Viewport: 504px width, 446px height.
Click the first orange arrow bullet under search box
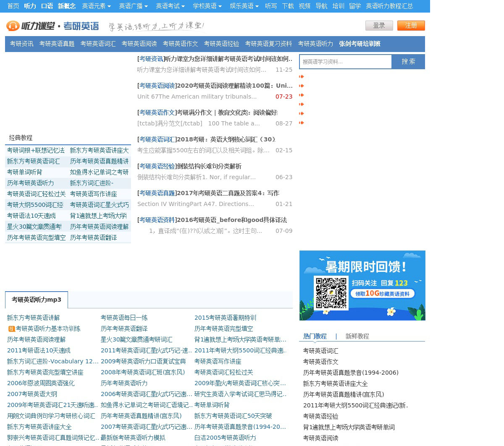tap(301, 77)
